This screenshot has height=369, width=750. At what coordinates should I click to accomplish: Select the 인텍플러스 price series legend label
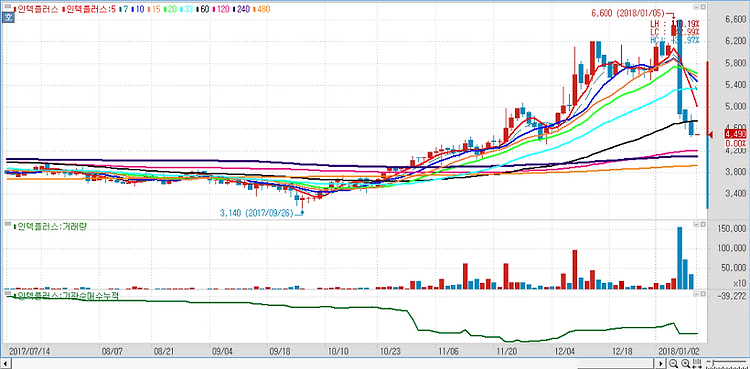point(36,9)
